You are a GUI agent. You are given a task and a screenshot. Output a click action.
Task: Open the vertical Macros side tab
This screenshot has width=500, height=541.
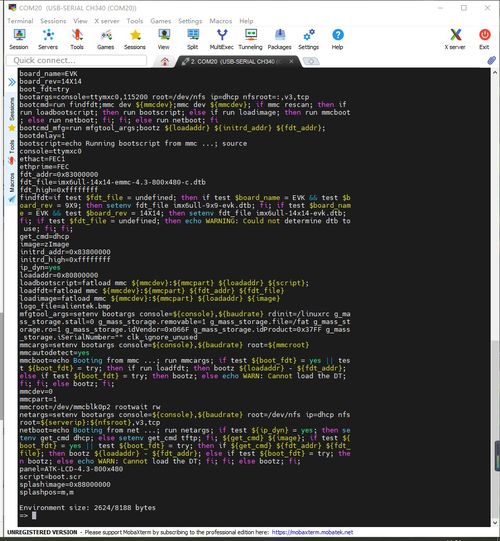coord(12,183)
